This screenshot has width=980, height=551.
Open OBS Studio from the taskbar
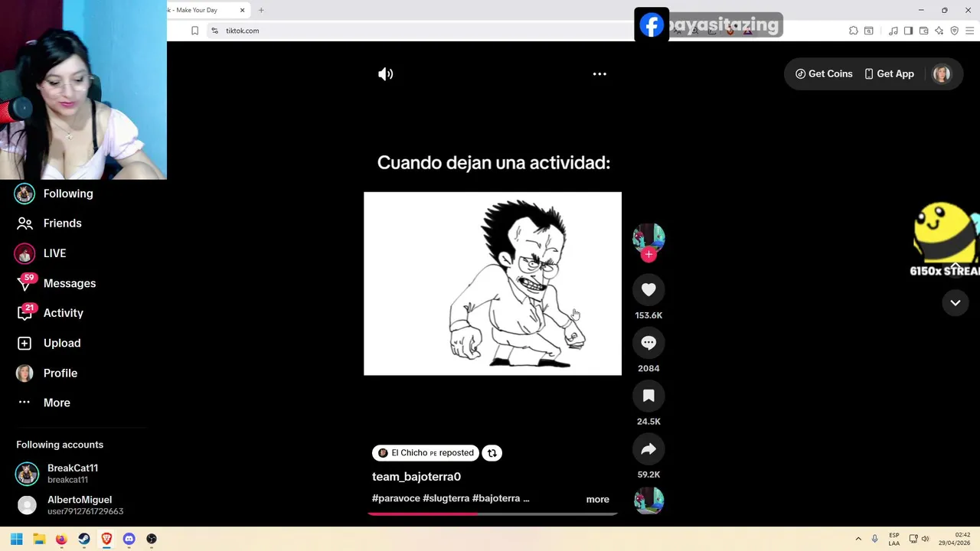[x=152, y=539]
